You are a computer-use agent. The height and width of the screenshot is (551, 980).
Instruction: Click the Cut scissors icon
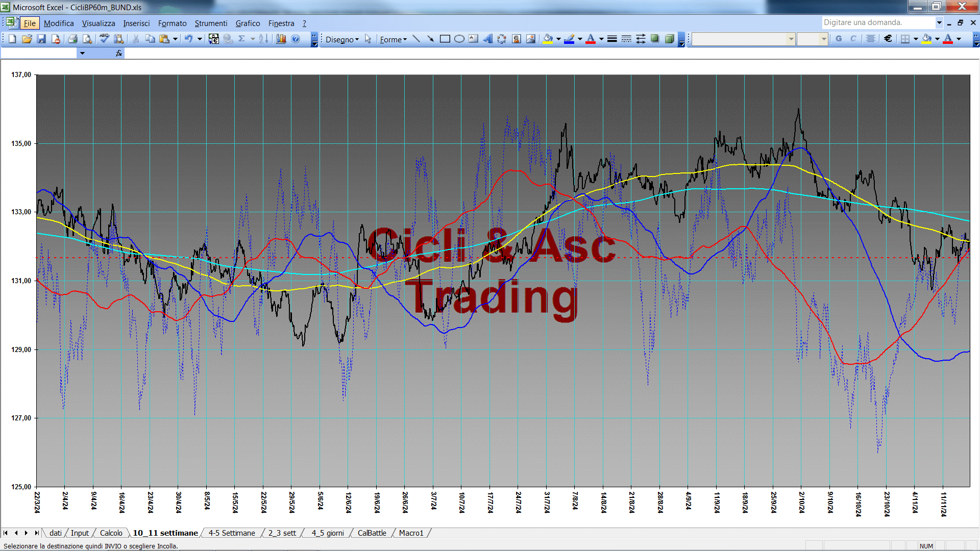point(136,39)
